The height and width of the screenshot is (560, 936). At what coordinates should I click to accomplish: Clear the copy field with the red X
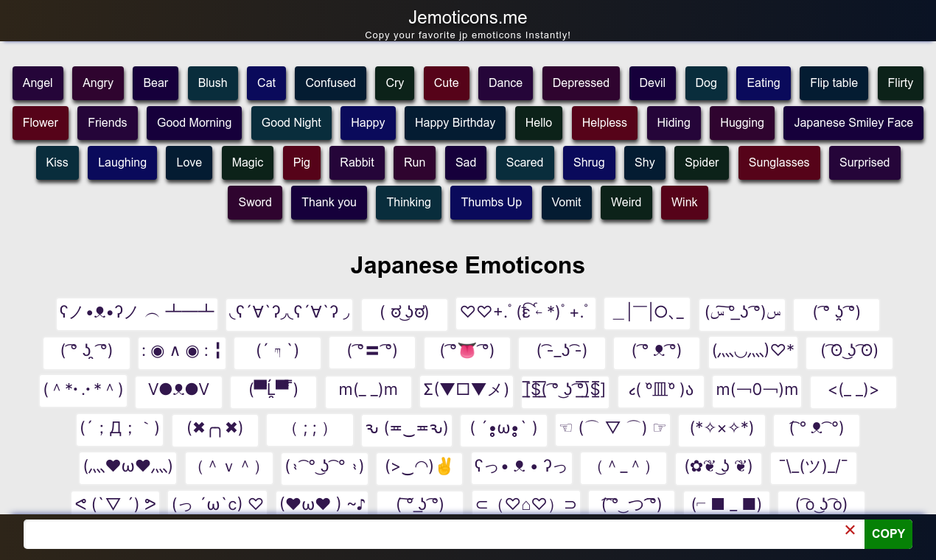[850, 530]
